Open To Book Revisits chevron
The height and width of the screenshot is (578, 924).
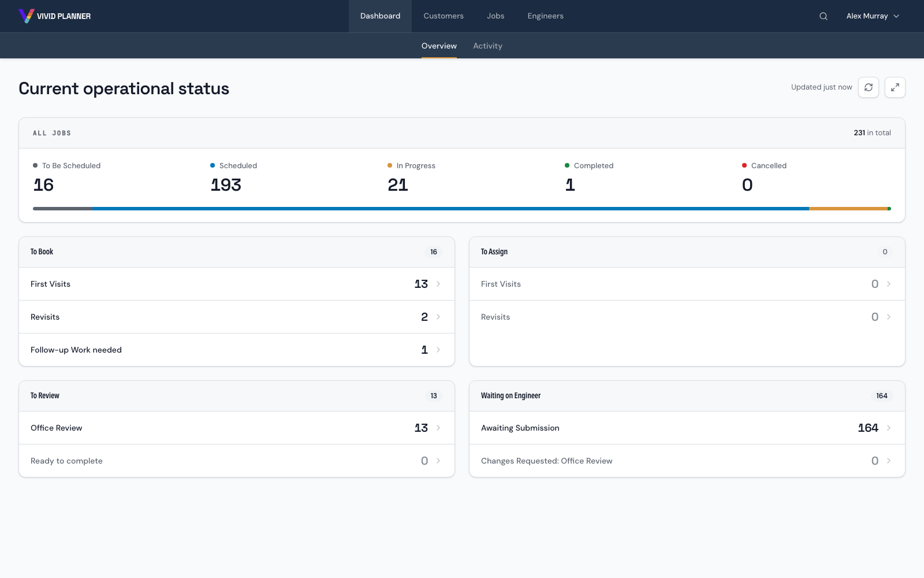click(438, 317)
